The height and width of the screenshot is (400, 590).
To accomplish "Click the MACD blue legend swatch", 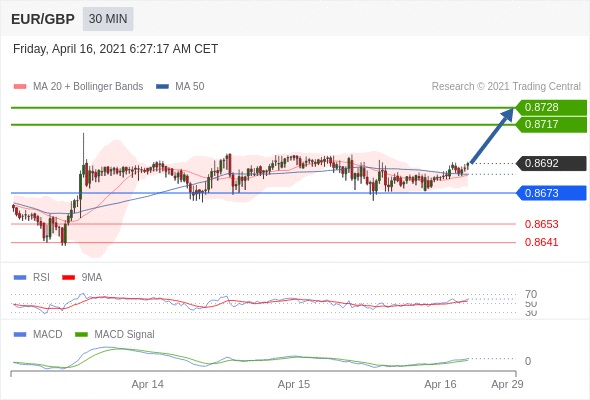I will [x=20, y=334].
